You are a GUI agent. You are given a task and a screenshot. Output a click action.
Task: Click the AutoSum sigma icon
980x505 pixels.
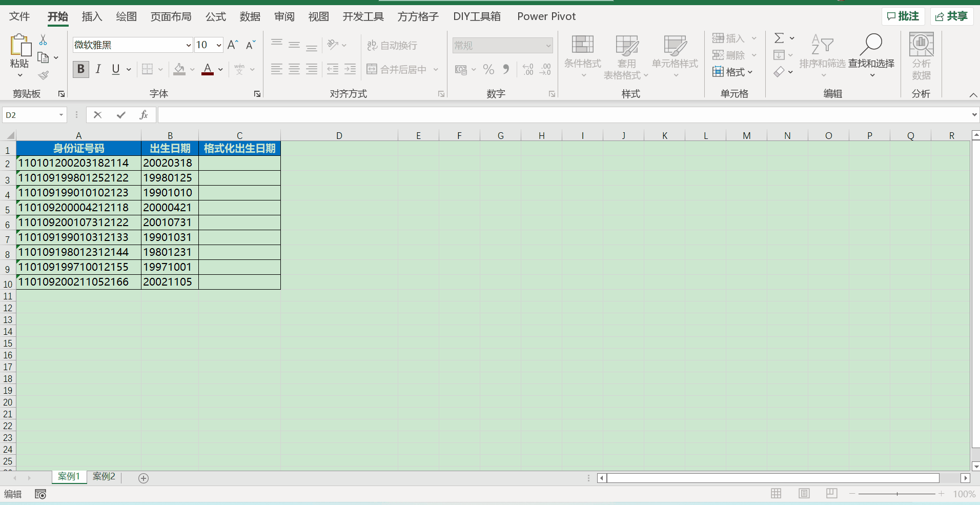(x=779, y=38)
